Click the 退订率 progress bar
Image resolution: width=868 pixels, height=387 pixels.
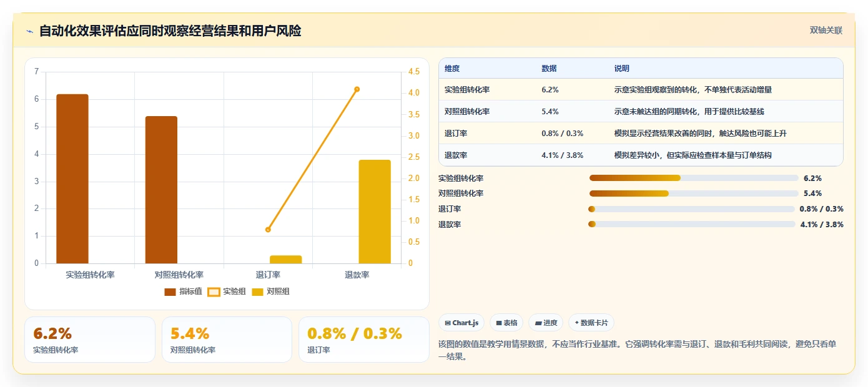pos(691,209)
